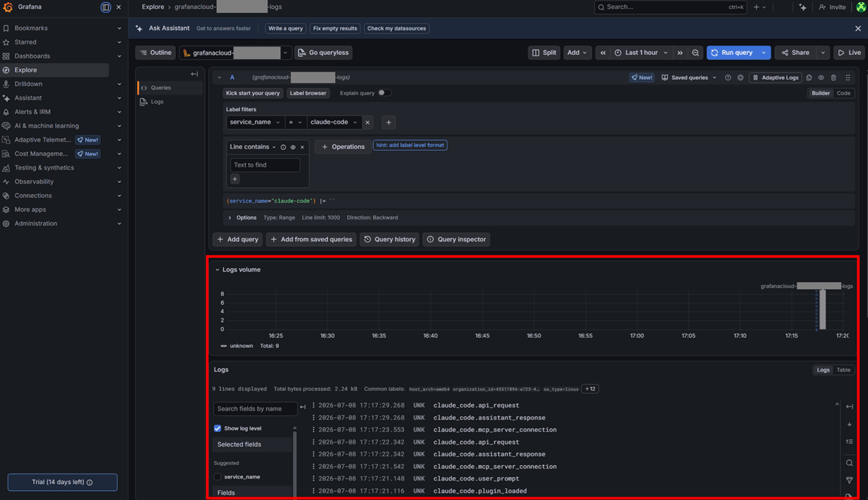Open the Add dropdown in toolbar
This screenshot has height=500, width=868.
coord(577,53)
